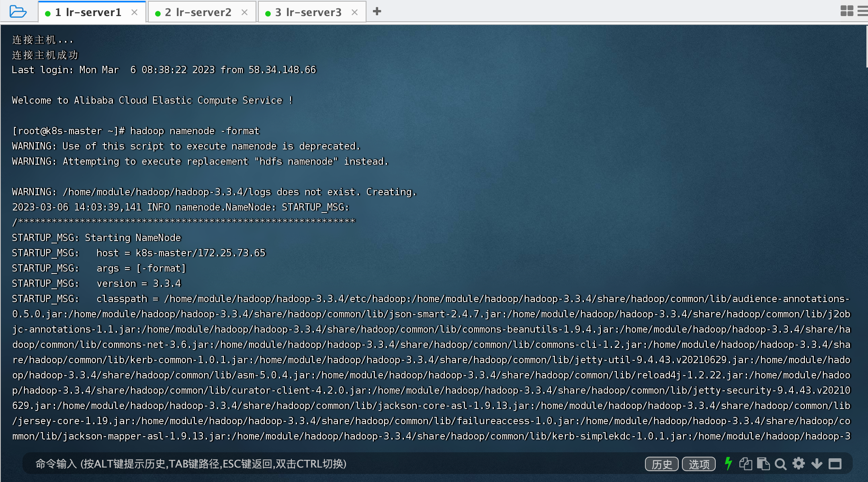Close the lr-server1 tab

(x=135, y=12)
